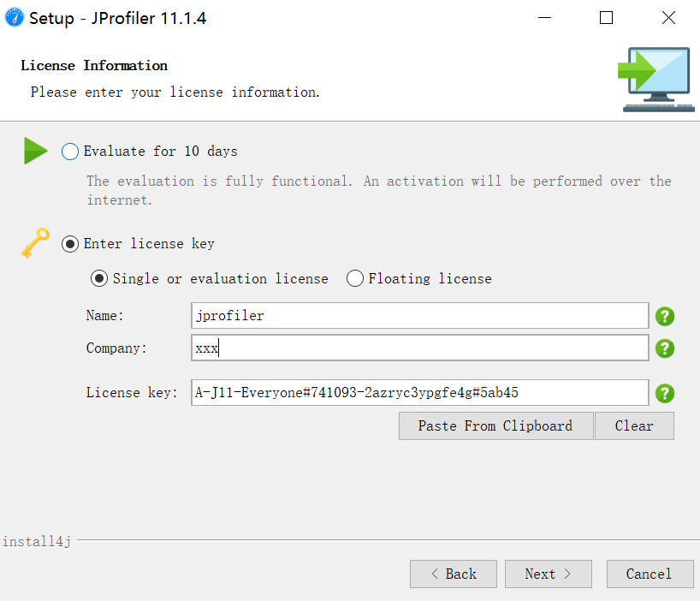Click the yellow key icon
Viewport: 700px width, 601px height.
point(35,243)
